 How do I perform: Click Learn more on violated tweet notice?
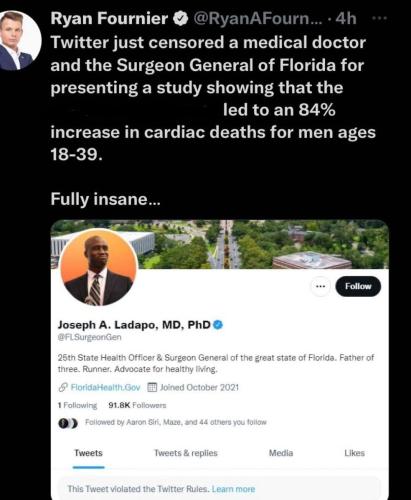pyautogui.click(x=233, y=489)
